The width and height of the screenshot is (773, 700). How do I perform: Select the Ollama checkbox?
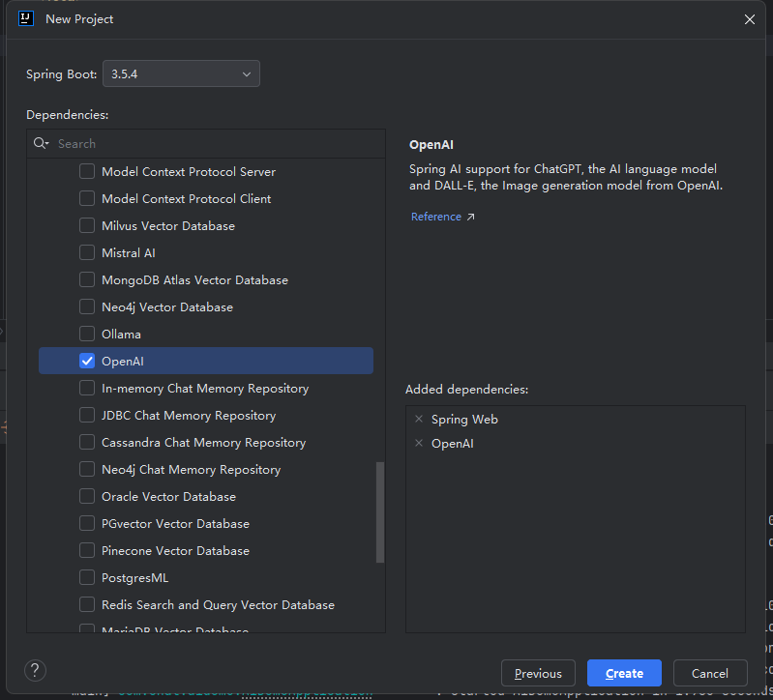point(87,334)
